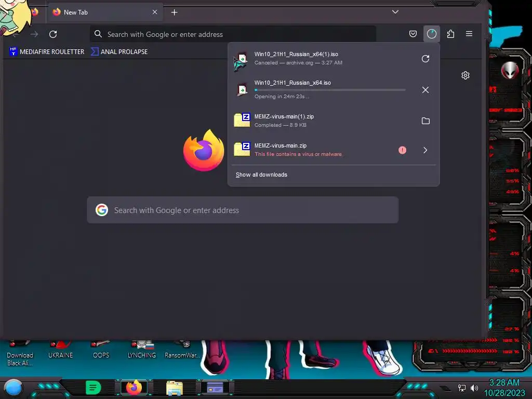Show MEMZ-virus-main(1).zip in its folder
Viewport: 532px width, 399px height.
(x=425, y=121)
